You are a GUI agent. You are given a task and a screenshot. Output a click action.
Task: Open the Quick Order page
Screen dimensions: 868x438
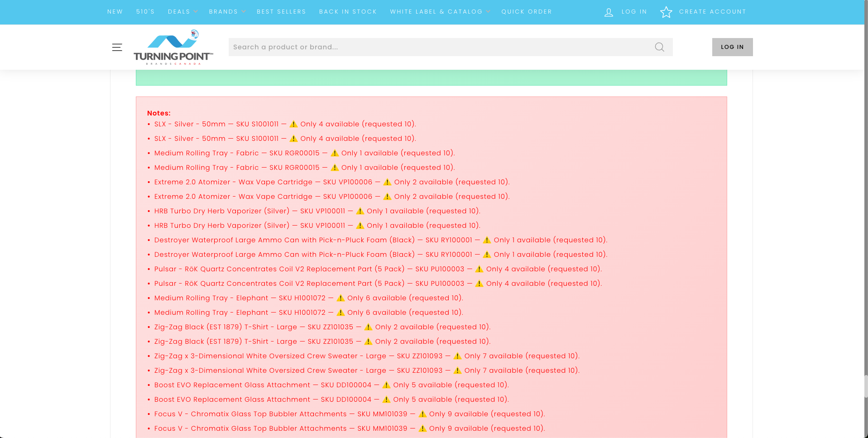click(527, 12)
